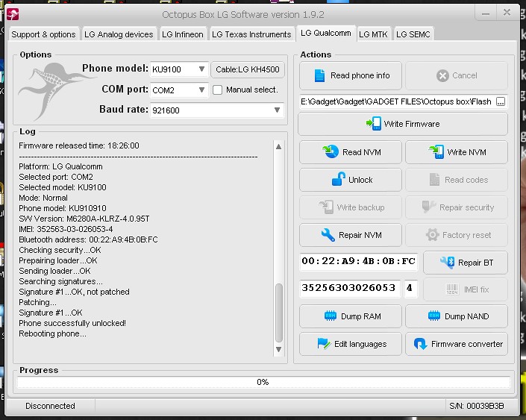Click 'Rebooting phone...' log line

click(x=52, y=333)
